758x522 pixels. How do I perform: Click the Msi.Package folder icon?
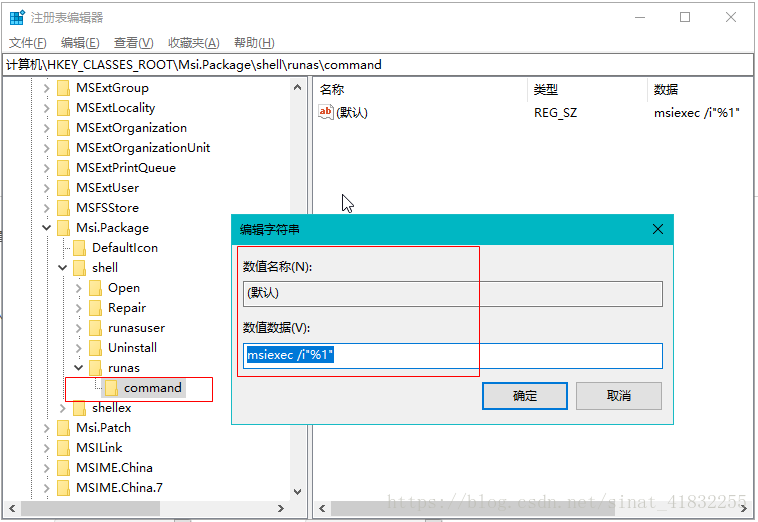pos(63,228)
